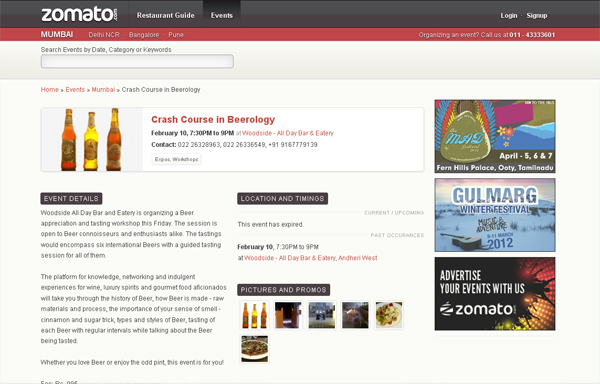The width and height of the screenshot is (600, 384).
Task: Open the Restaurant Guide tab
Action: click(x=166, y=15)
